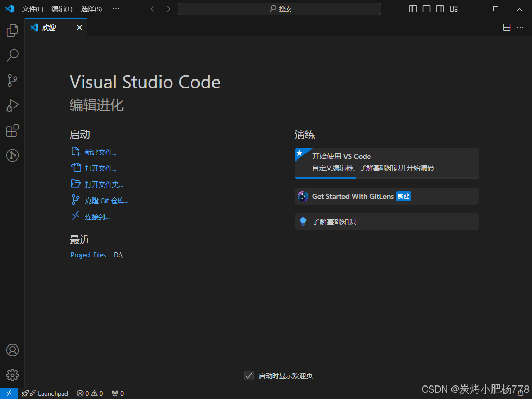This screenshot has height=399, width=532.
Task: Expand the hidden menu bar items ellipsis
Action: tap(116, 9)
